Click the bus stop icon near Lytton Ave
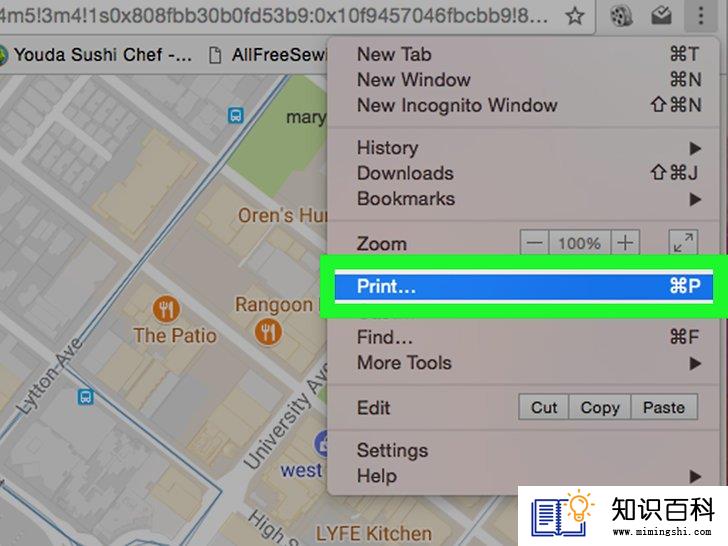 [85, 397]
